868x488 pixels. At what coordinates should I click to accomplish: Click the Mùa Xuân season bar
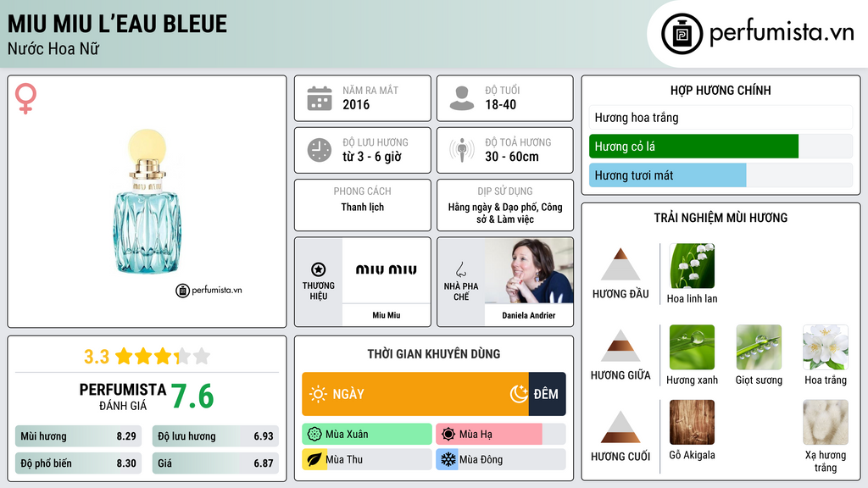367,435
